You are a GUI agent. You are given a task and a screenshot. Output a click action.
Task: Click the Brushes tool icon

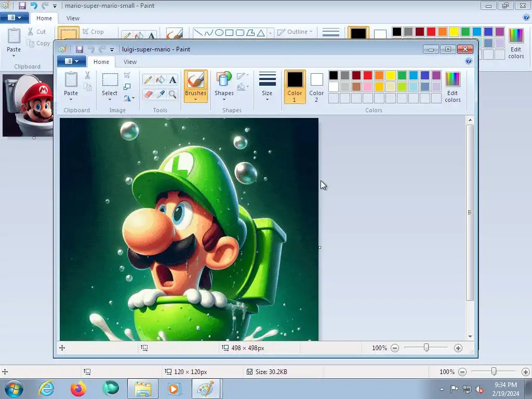(x=195, y=80)
